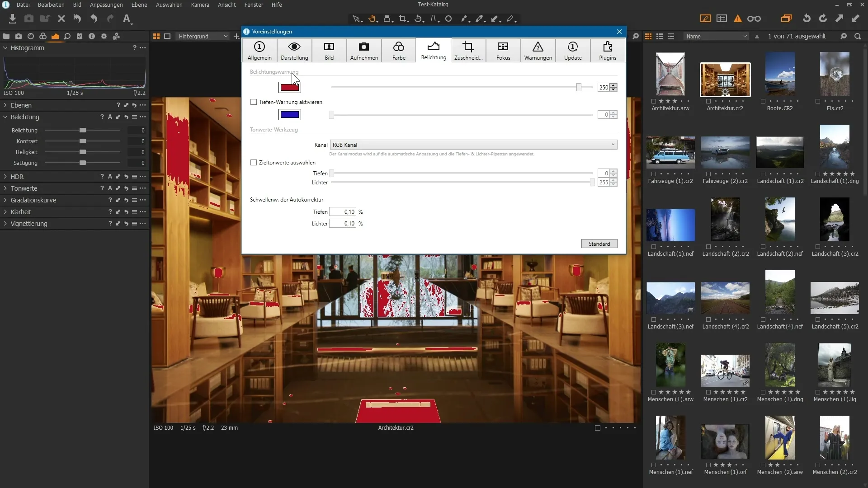Toggle selection checkbox under Boote.CR2
This screenshot has width=868, height=488.
[x=763, y=101]
